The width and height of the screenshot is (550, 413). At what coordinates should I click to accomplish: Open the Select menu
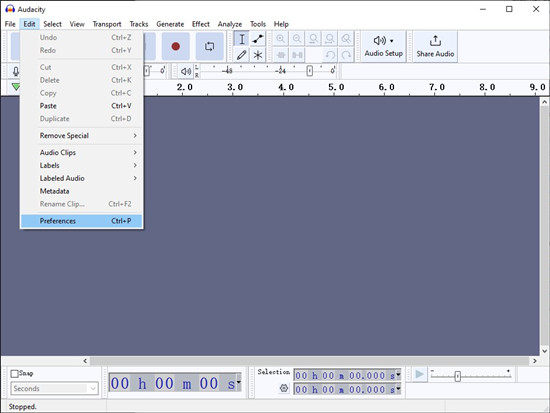point(52,24)
